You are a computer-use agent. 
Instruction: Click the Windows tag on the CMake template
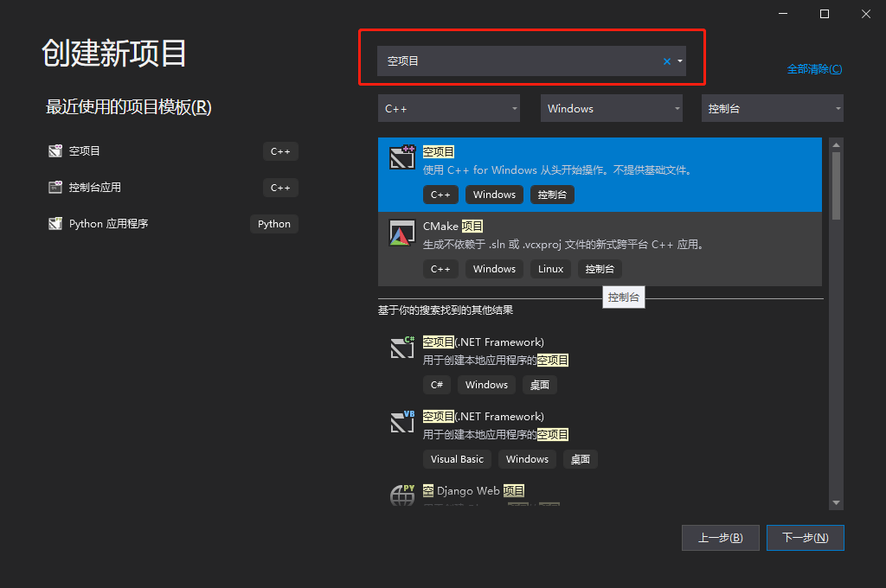click(x=494, y=269)
